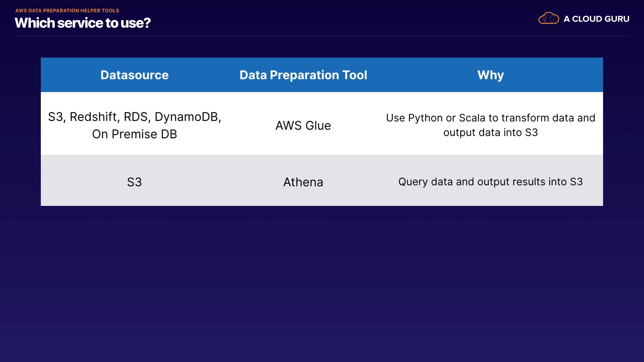Viewport: 644px width, 362px height.
Task: Click the 'S3, Redshift, RDS, DynamoDB' text line
Action: pyautogui.click(x=134, y=117)
